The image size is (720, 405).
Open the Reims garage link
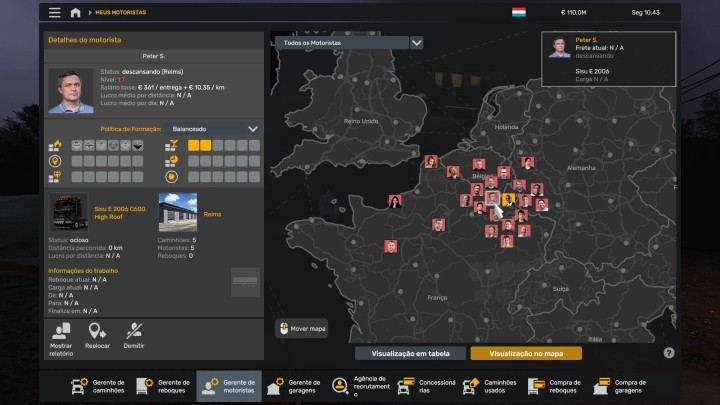pos(212,214)
